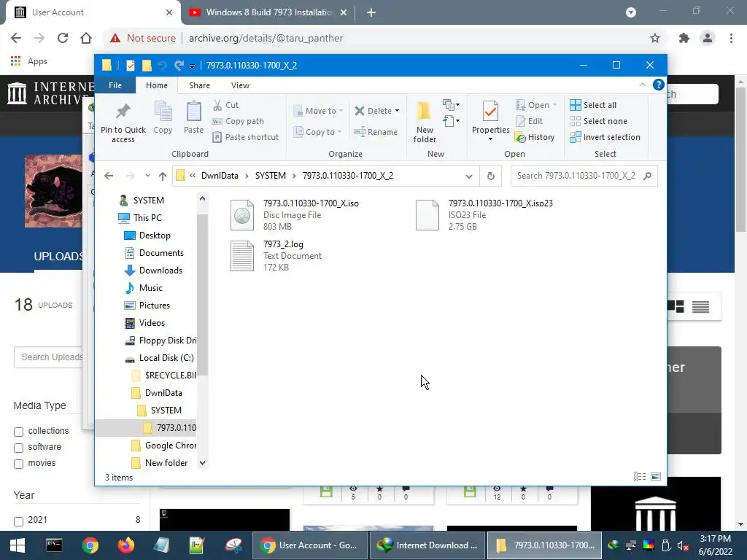Click Select all in ribbon
This screenshot has width=747, height=560.
[x=593, y=105]
